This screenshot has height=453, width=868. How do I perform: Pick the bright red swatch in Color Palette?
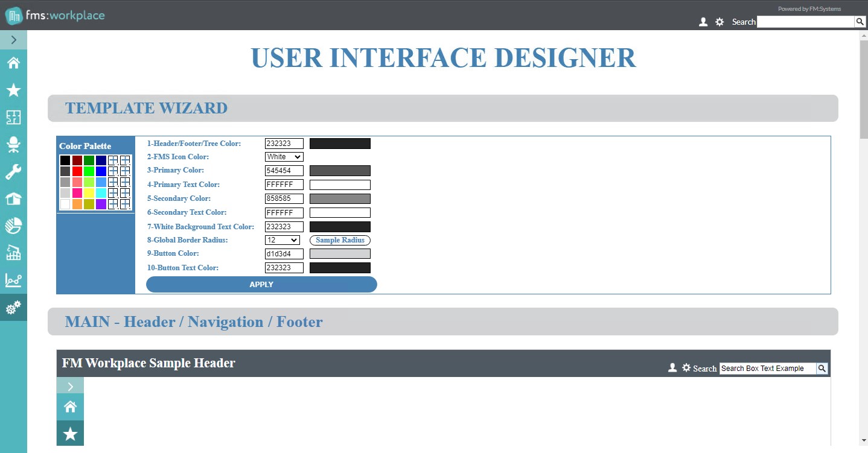tap(77, 171)
